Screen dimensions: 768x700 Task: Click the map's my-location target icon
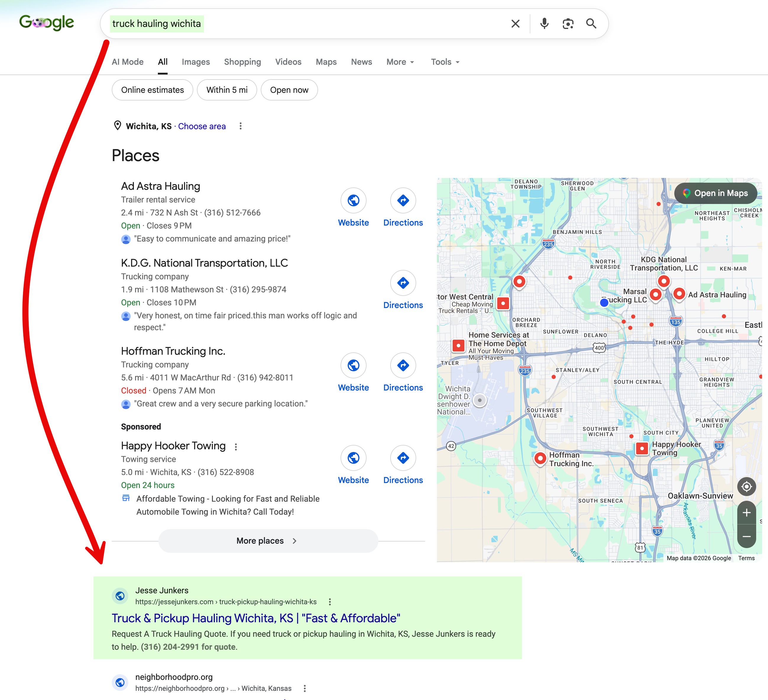pyautogui.click(x=746, y=486)
